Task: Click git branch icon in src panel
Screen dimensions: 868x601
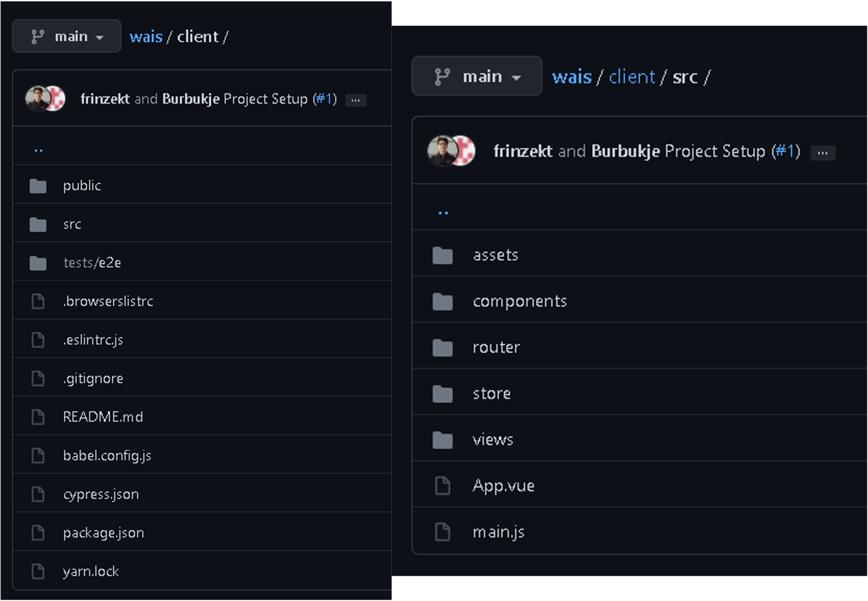Action: click(442, 77)
